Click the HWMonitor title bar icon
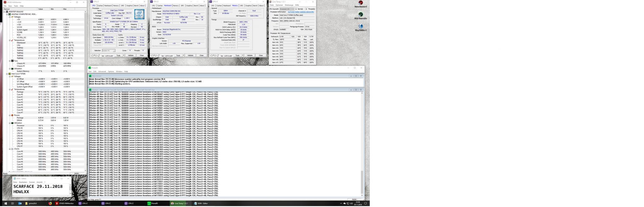644x207 pixels. (5, 2)
